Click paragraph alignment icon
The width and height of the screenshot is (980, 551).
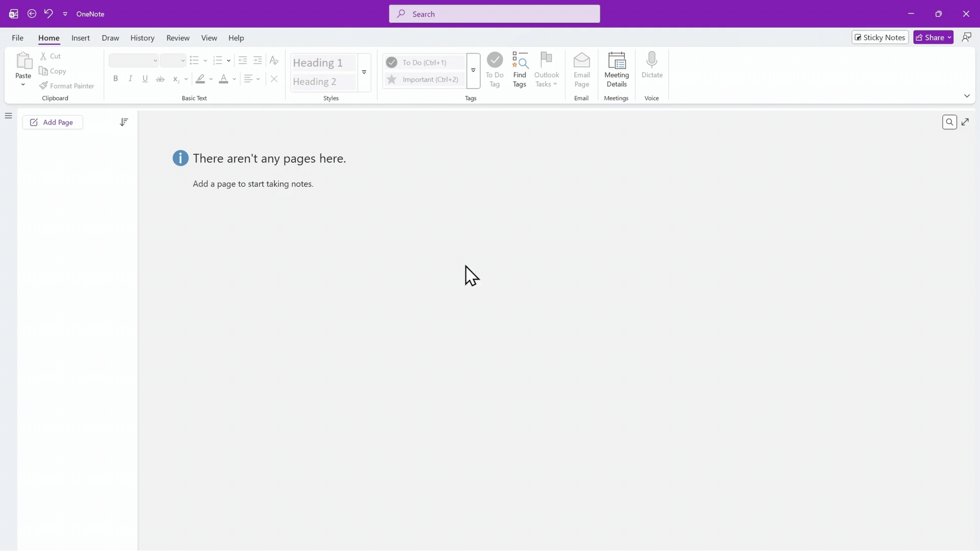248,79
